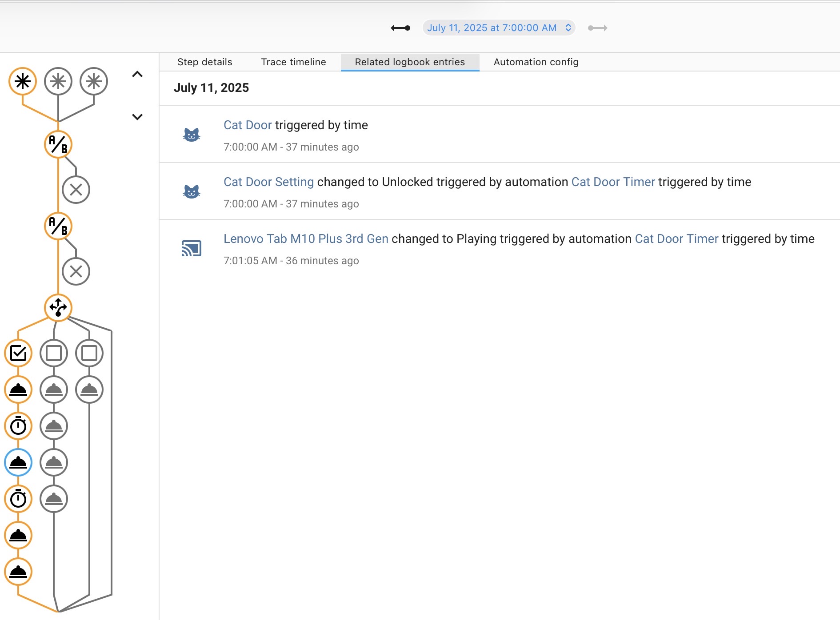The width and height of the screenshot is (840, 620).
Task: Select the orange active trigger node
Action: pos(23,81)
